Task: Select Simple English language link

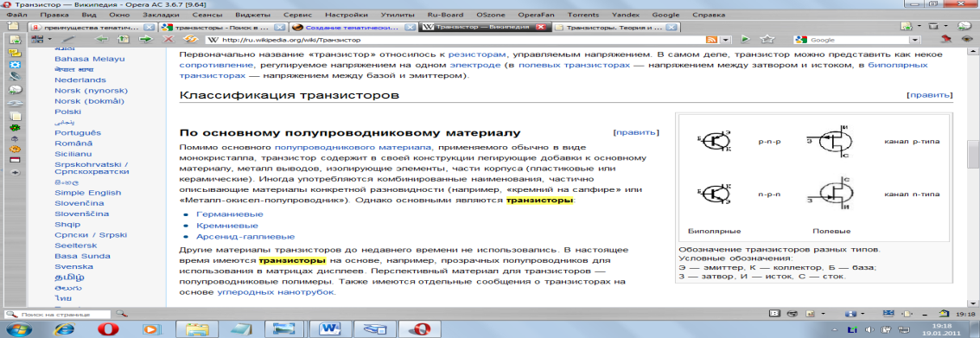Action: pyautogui.click(x=87, y=193)
